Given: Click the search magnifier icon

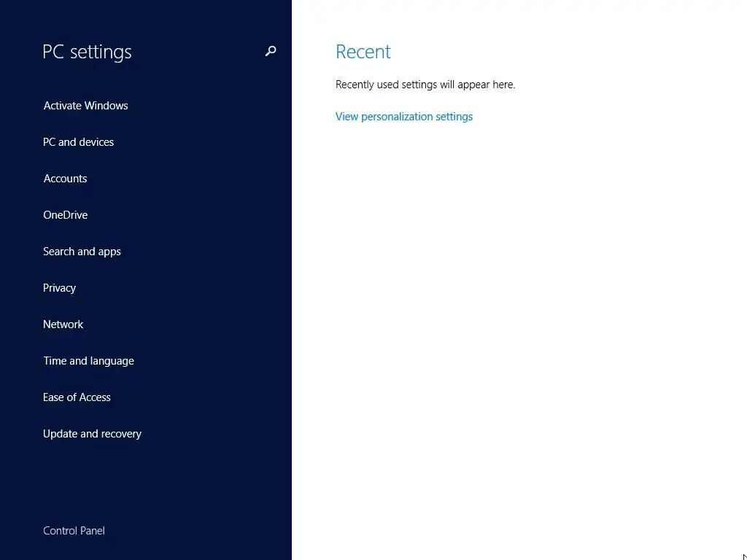Looking at the screenshot, I should point(271,51).
